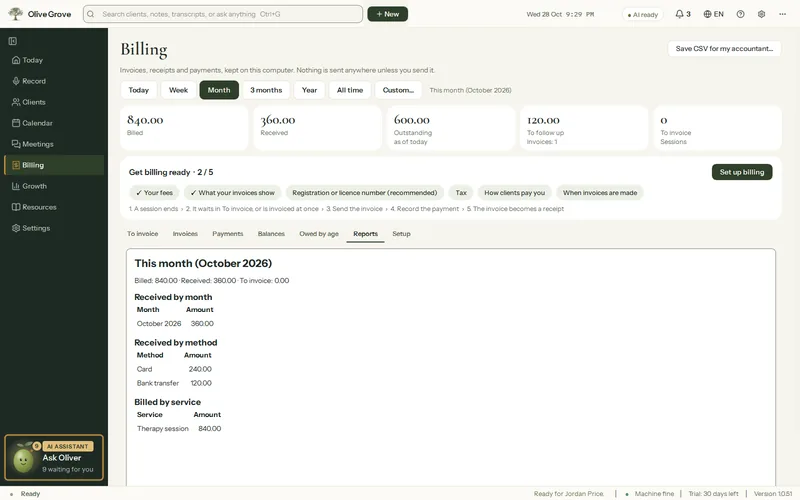Select the Today period filter
The image size is (800, 500).
(138, 90)
